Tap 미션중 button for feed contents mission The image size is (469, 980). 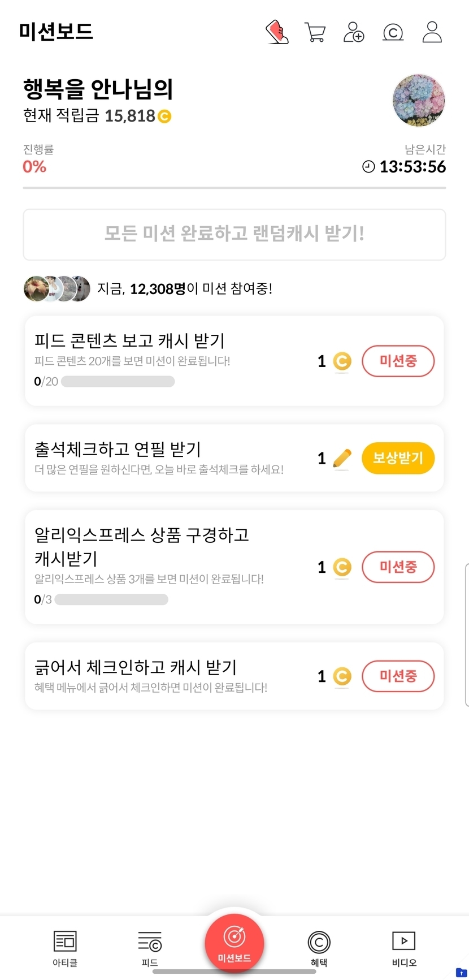point(398,361)
